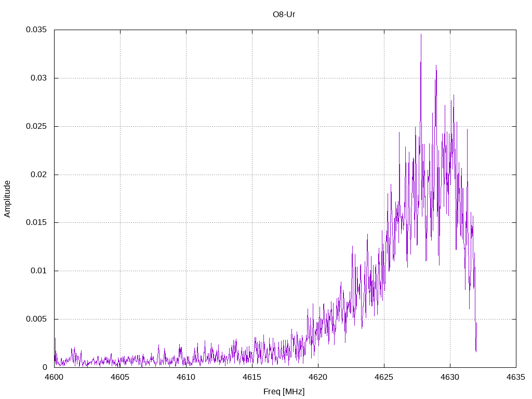Click the Freq [MHz] x-axis label

click(x=284, y=392)
